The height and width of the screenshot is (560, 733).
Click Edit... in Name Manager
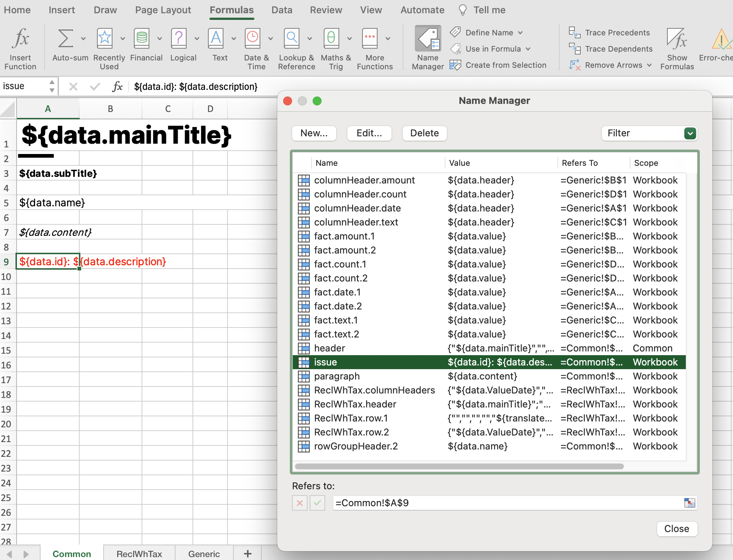pyautogui.click(x=369, y=133)
